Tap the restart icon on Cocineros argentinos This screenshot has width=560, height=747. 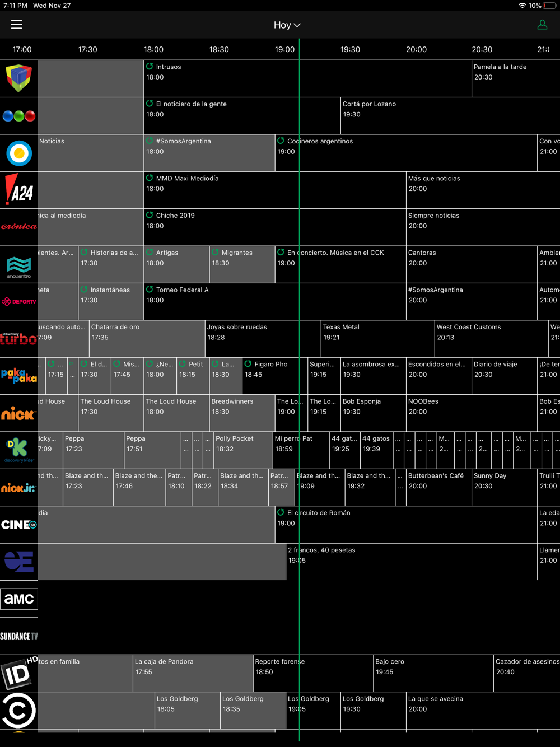[281, 141]
